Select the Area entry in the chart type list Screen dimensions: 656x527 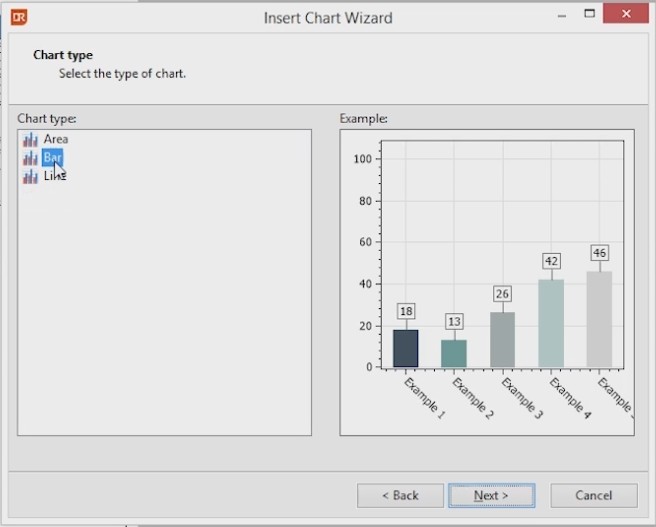click(56, 140)
